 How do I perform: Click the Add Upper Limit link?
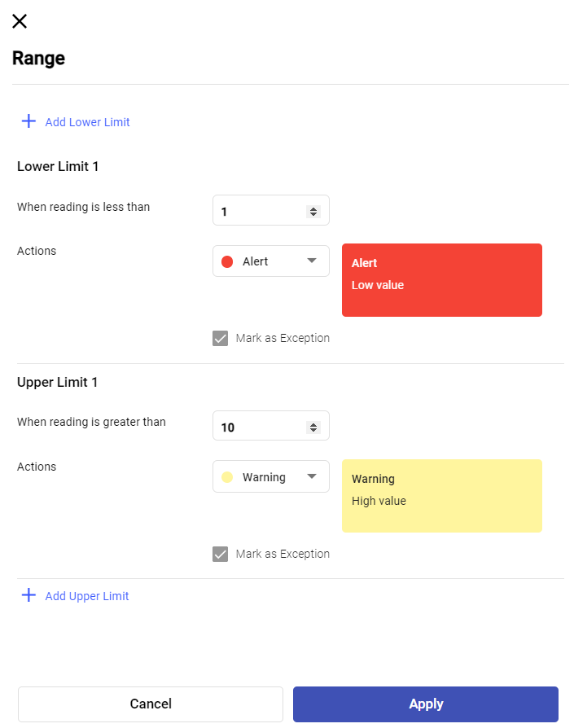tap(87, 596)
